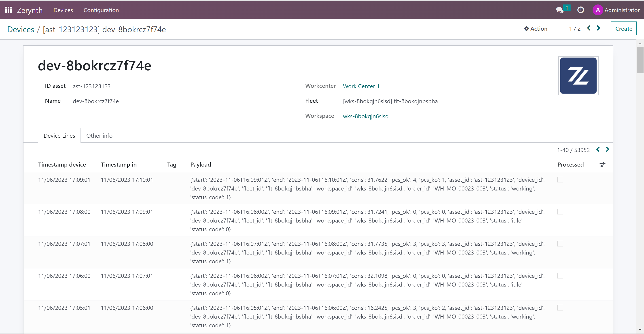Show the previous page of device lines
The image size is (644, 334).
[x=598, y=149]
